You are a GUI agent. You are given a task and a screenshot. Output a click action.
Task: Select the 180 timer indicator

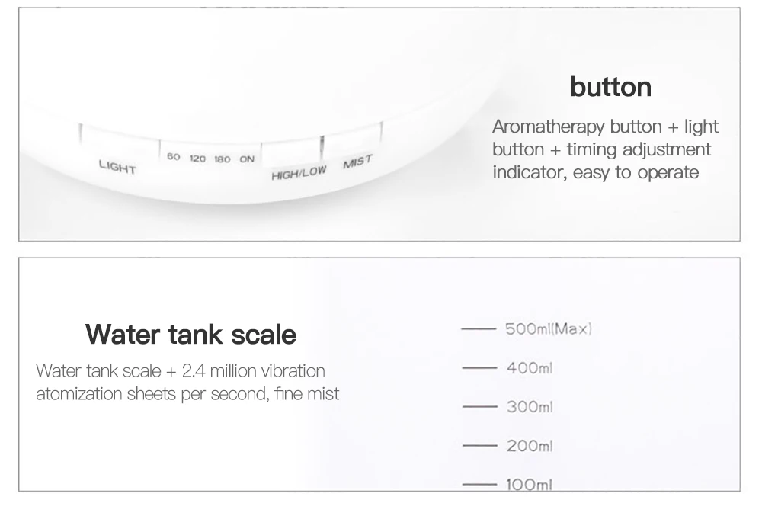pyautogui.click(x=223, y=159)
